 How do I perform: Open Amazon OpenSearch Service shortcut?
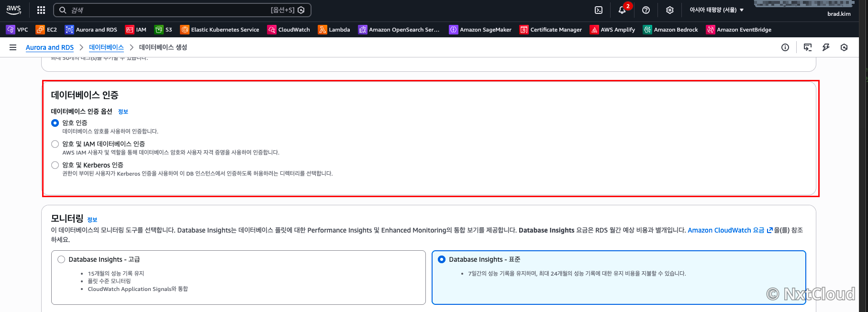399,30
